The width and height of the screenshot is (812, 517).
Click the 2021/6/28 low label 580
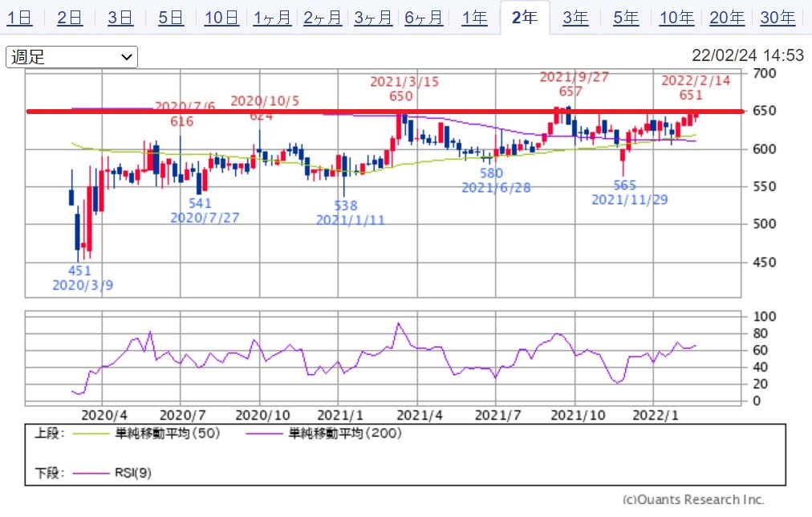tap(491, 173)
